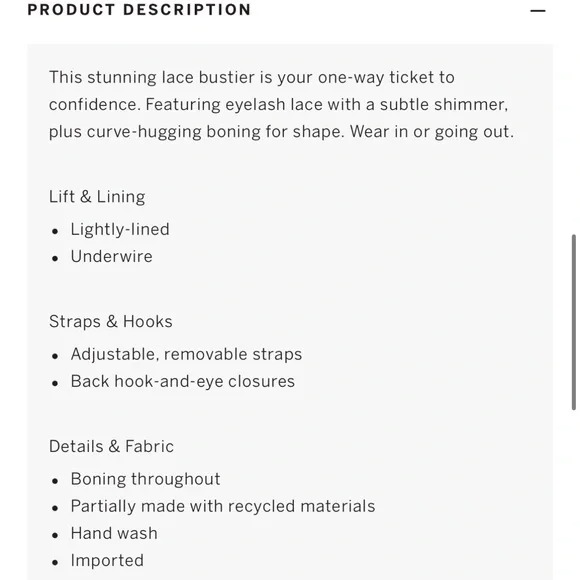Click the text 'Wear in or going out.'
Image resolution: width=580 pixels, height=580 pixels.
tap(432, 132)
